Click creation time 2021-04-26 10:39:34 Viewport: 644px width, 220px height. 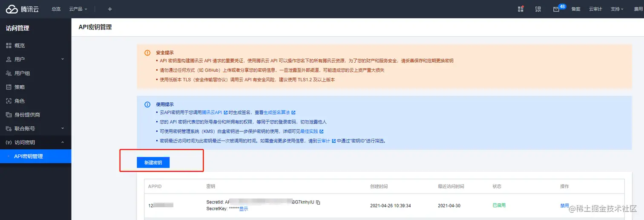391,206
